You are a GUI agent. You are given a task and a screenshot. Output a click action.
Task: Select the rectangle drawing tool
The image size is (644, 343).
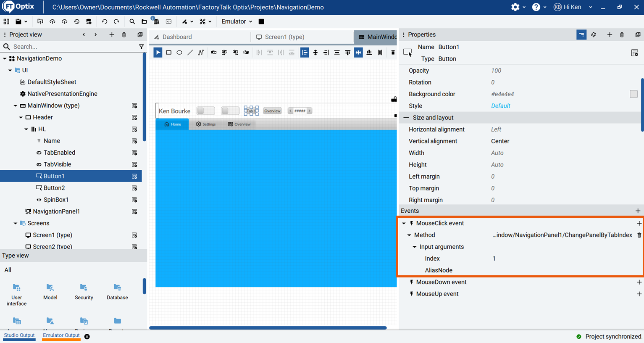168,53
